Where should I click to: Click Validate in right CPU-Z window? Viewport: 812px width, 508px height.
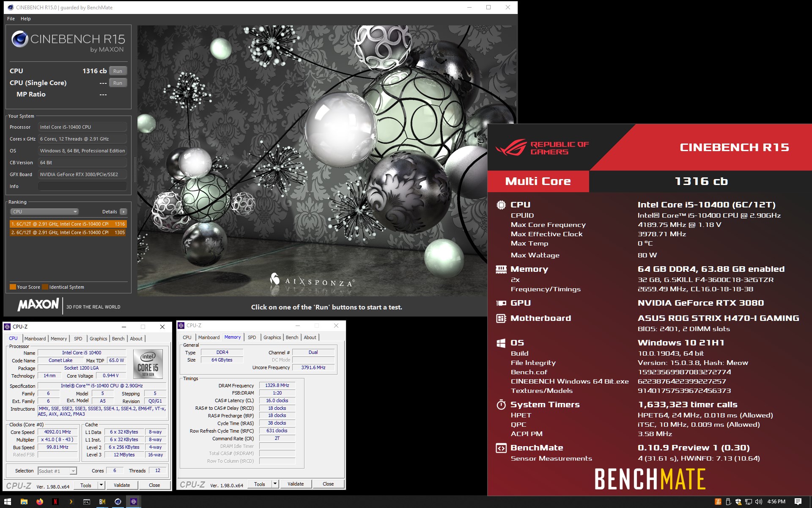[296, 484]
